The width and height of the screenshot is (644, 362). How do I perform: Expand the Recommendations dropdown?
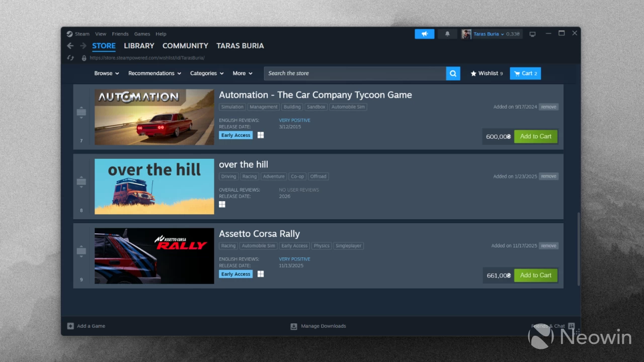154,73
